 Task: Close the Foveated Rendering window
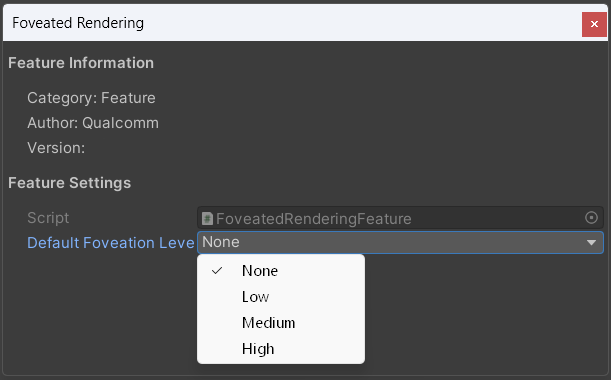[594, 24]
